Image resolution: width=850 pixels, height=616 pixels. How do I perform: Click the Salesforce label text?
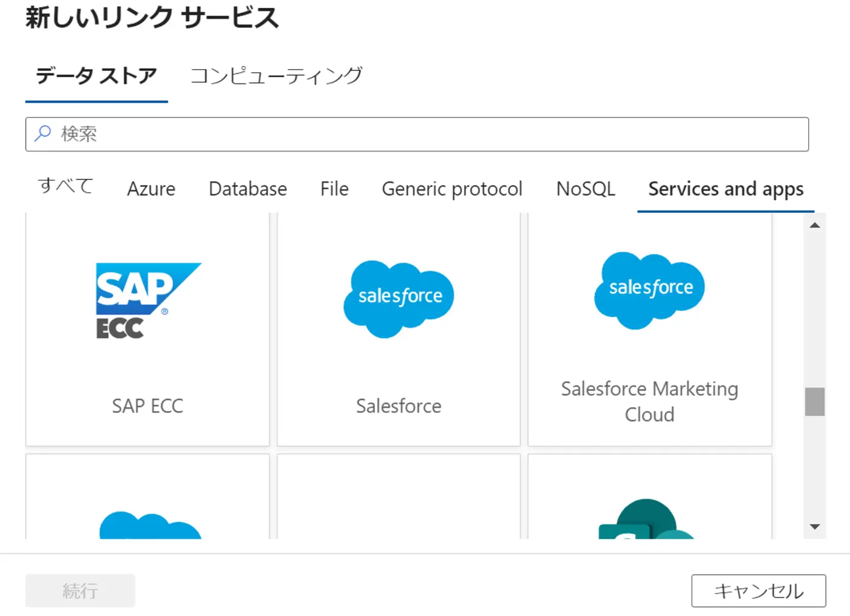click(399, 405)
